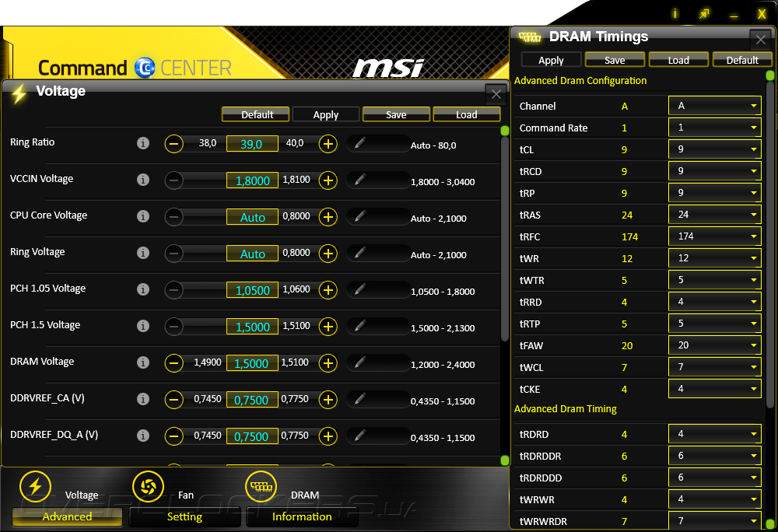Edit DDRVREF_CA value with pencil icon

[360, 399]
